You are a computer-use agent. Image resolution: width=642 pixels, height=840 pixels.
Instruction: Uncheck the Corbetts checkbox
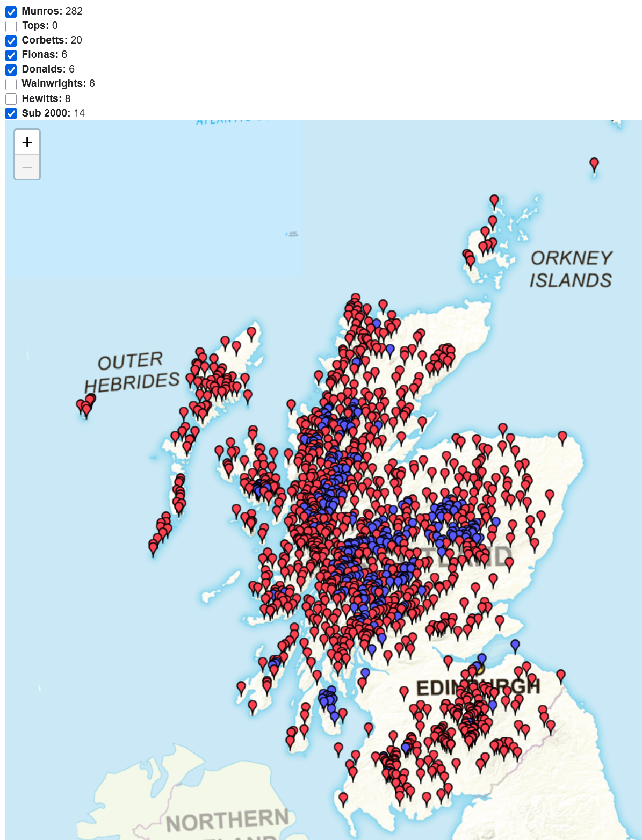coord(11,41)
